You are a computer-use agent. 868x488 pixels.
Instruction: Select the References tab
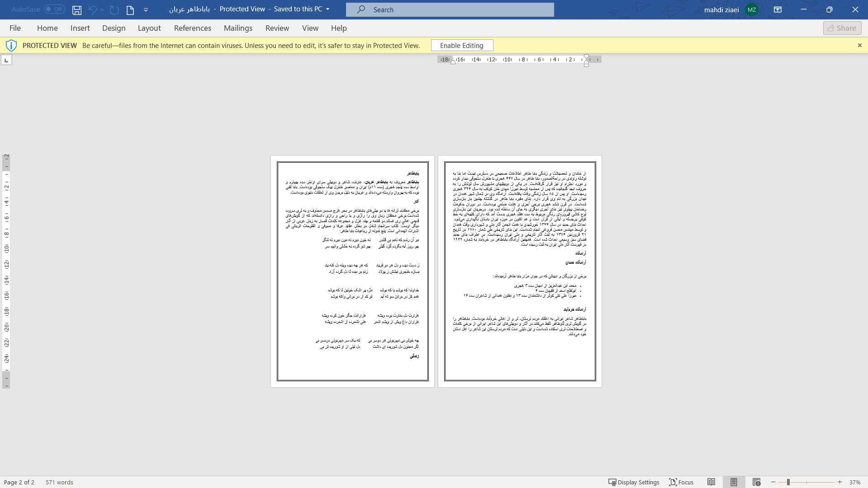tap(193, 28)
